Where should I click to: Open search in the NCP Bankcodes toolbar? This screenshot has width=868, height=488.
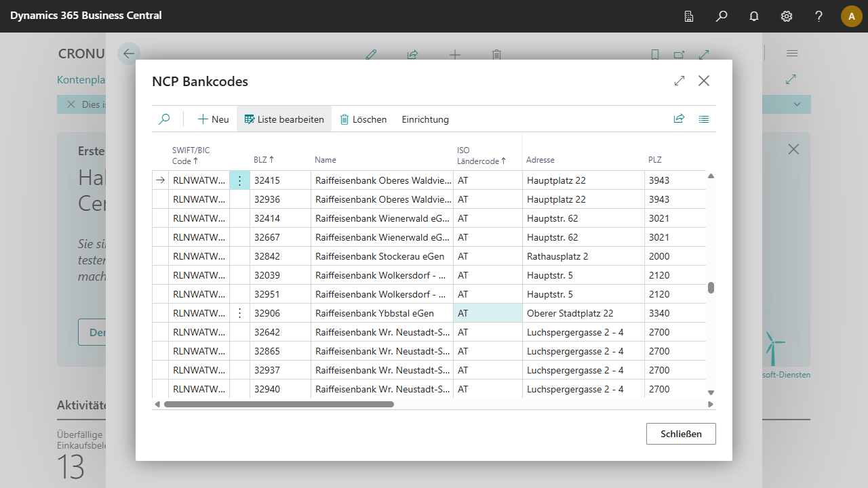[164, 119]
